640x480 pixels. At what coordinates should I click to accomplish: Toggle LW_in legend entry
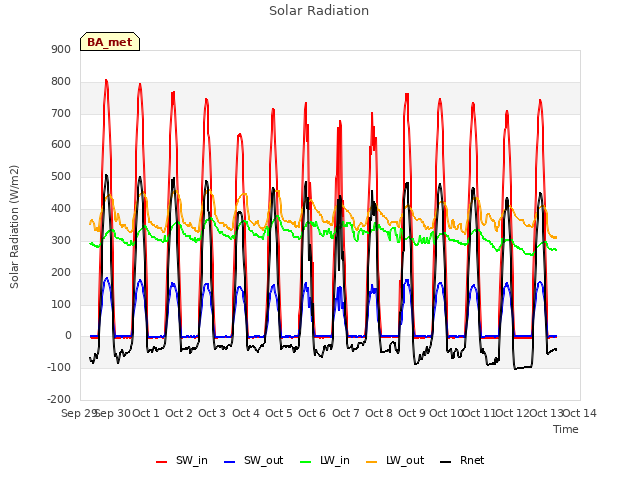click(x=325, y=460)
